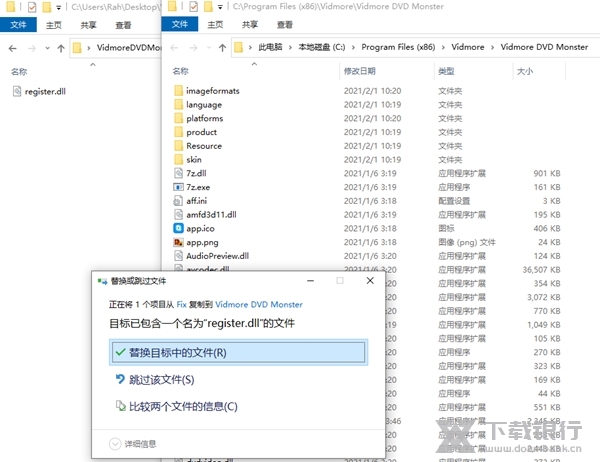Open 共享 tab in the right window

tap(249, 24)
